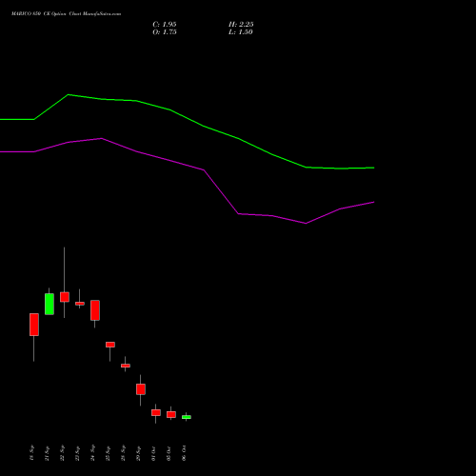Click the red candle above 24 Sep
This screenshot has width=476, height=476.
pos(95,310)
